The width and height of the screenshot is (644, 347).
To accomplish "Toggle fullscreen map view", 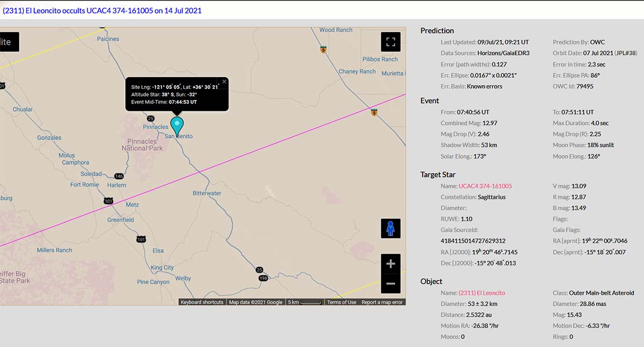I will click(x=390, y=42).
